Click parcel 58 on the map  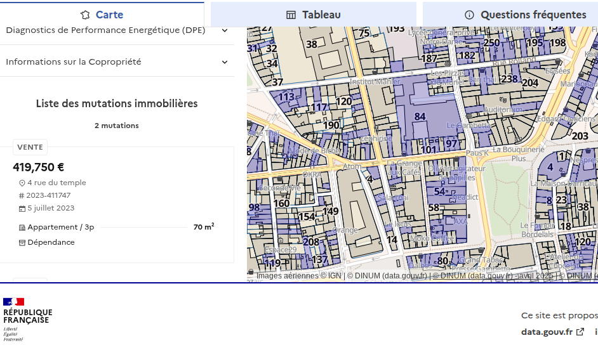[434, 208]
